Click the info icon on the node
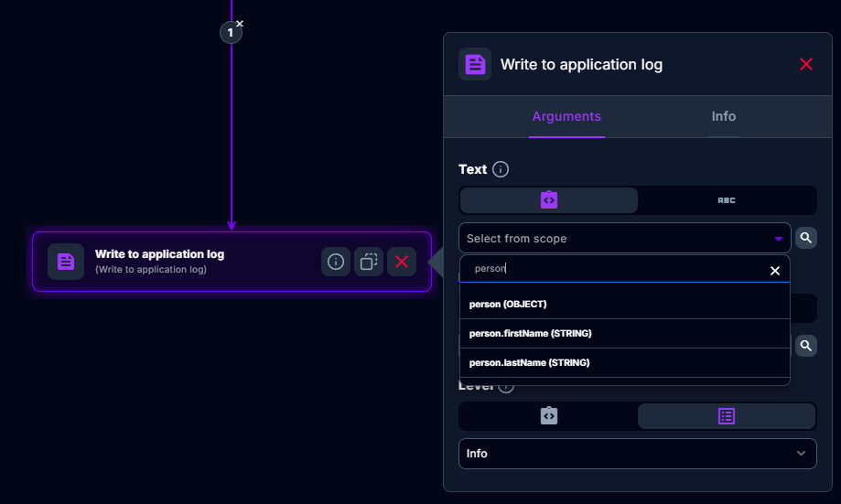 pos(336,262)
